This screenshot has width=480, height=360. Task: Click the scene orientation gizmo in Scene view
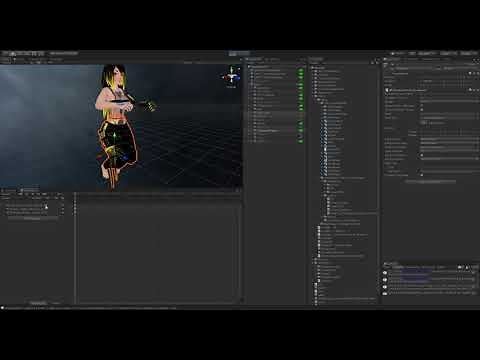[x=231, y=77]
